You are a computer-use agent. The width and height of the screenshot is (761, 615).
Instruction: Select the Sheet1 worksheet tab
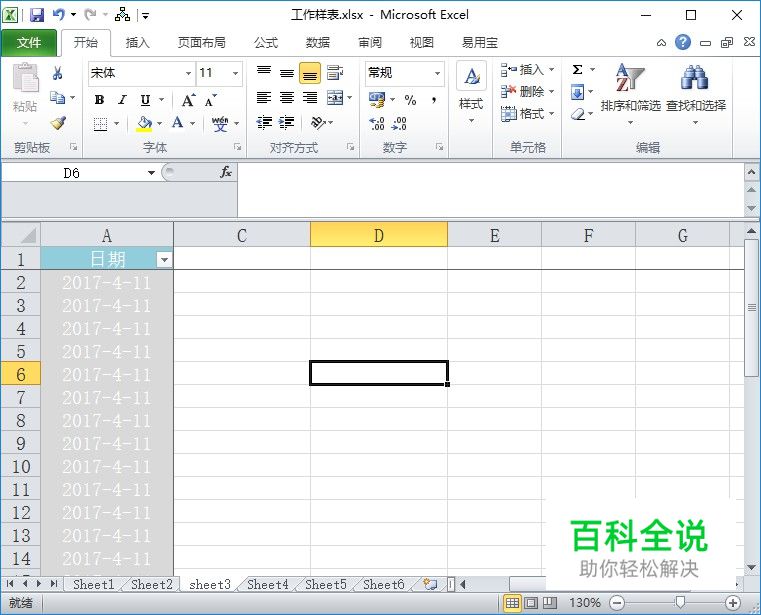(94, 584)
